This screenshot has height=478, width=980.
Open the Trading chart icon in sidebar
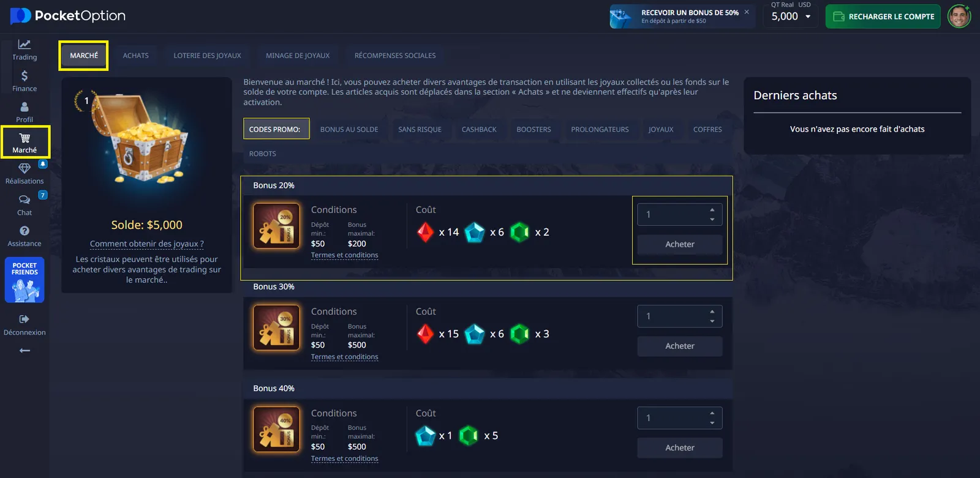(x=24, y=45)
